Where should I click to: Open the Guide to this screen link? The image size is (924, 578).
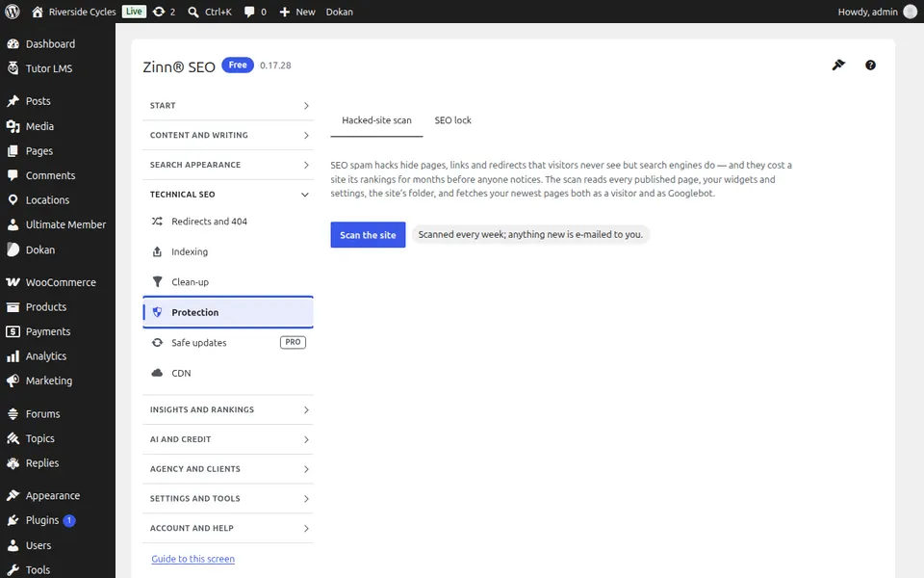192,559
